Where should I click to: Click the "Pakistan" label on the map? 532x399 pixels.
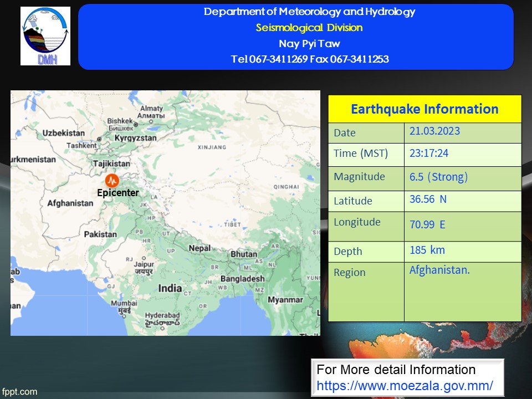[100, 234]
